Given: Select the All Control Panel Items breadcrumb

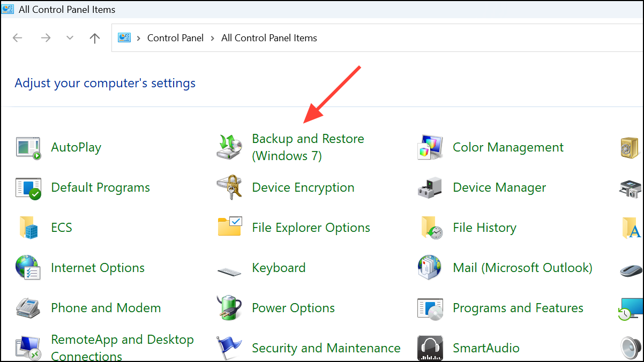Looking at the screenshot, I should [x=269, y=38].
